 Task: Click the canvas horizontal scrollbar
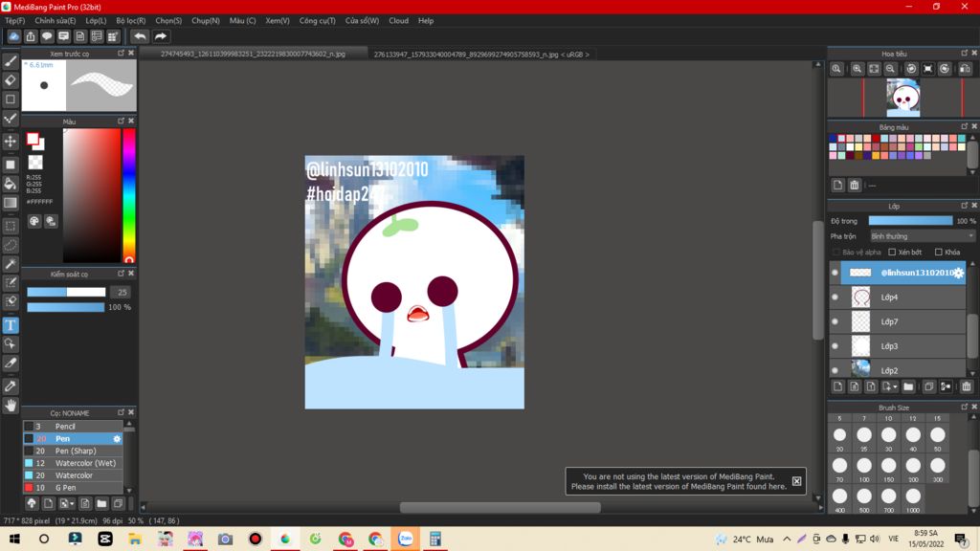pyautogui.click(x=500, y=507)
